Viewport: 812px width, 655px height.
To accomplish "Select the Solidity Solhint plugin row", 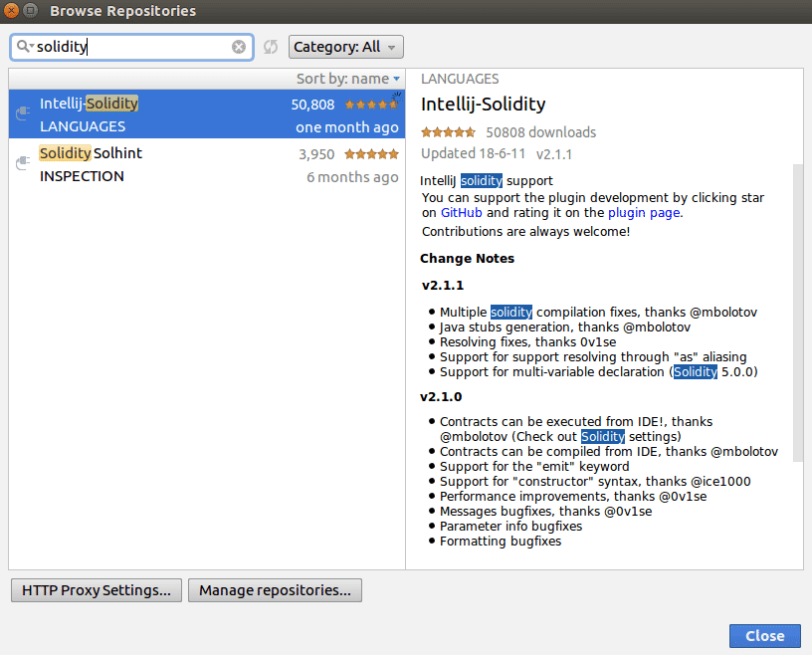I will pyautogui.click(x=207, y=163).
